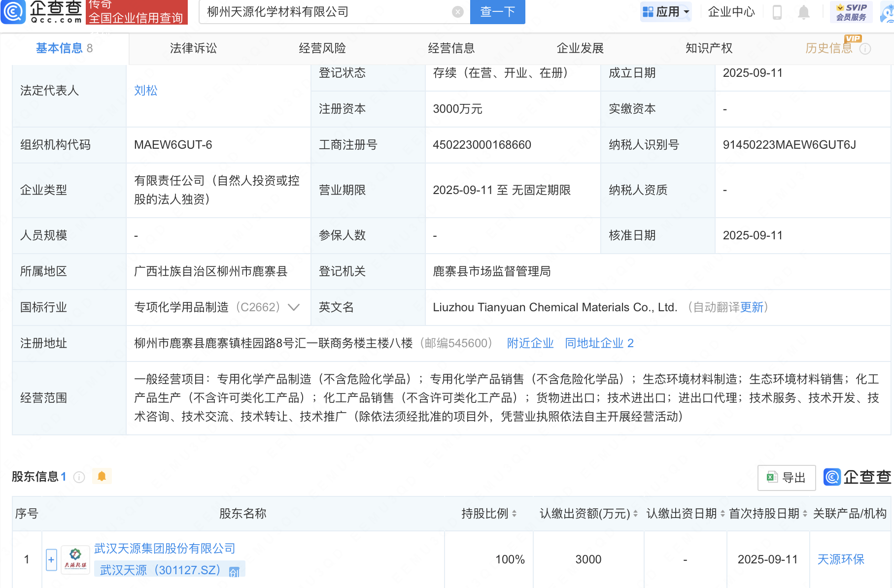Click the company name search field

pyautogui.click(x=325, y=12)
